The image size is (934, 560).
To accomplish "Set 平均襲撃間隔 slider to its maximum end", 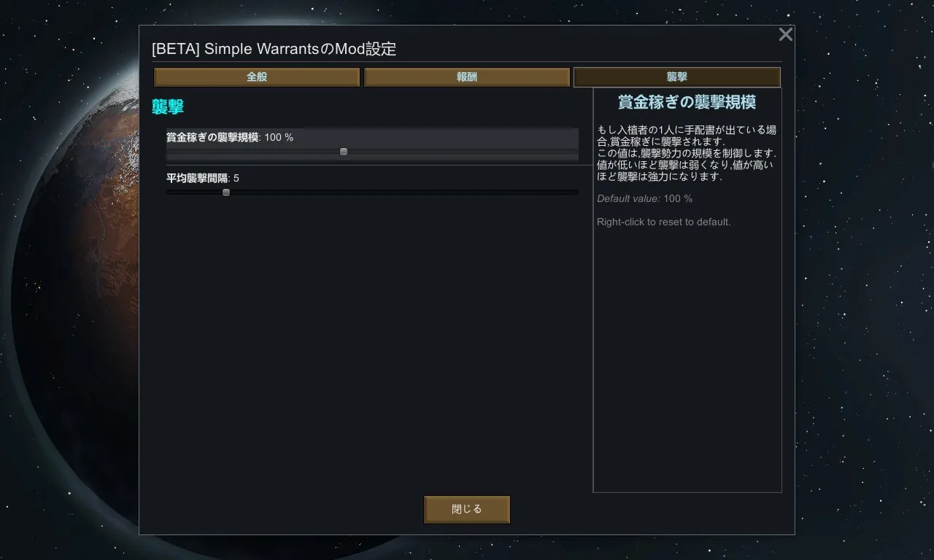I will click(577, 192).
